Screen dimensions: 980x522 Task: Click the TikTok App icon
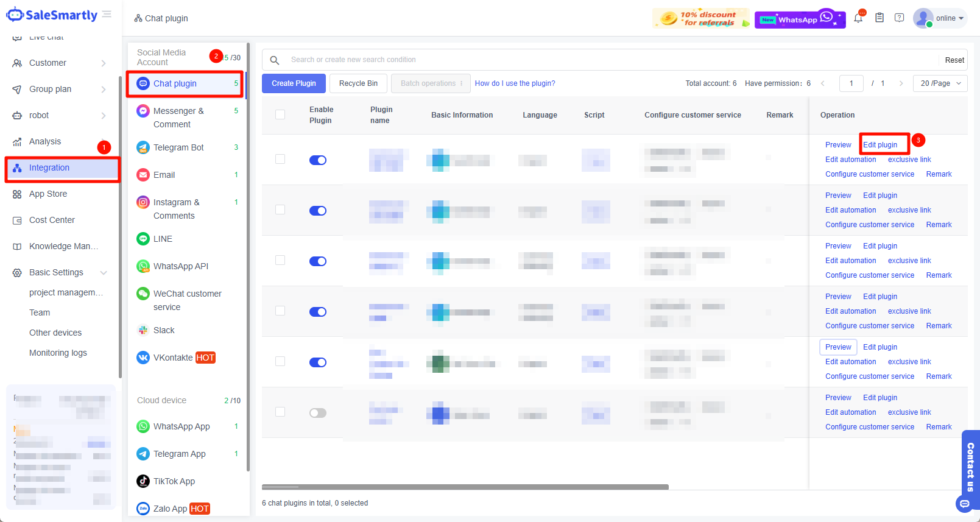[x=143, y=481]
